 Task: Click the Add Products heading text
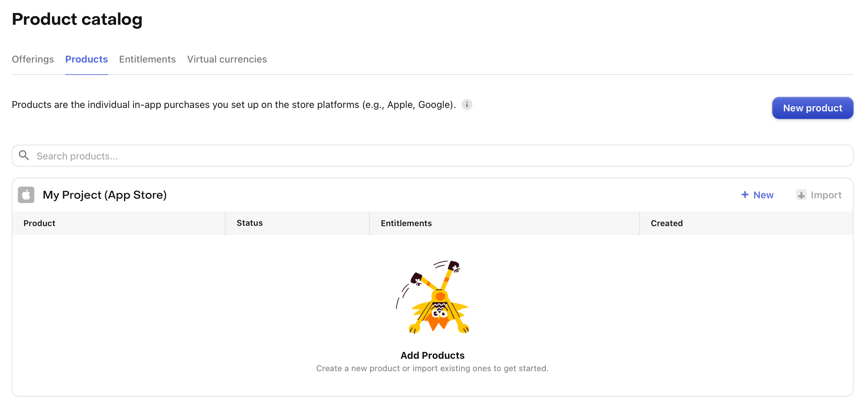(432, 355)
